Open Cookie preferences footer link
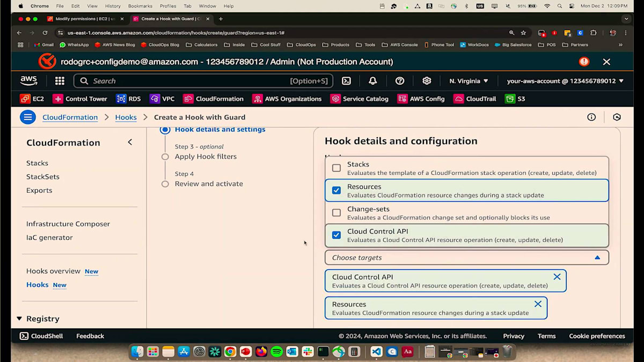This screenshot has height=362, width=644. 597,336
